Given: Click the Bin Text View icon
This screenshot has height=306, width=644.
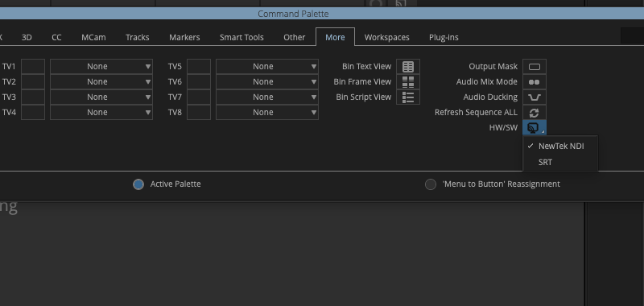Looking at the screenshot, I should pyautogui.click(x=408, y=67).
